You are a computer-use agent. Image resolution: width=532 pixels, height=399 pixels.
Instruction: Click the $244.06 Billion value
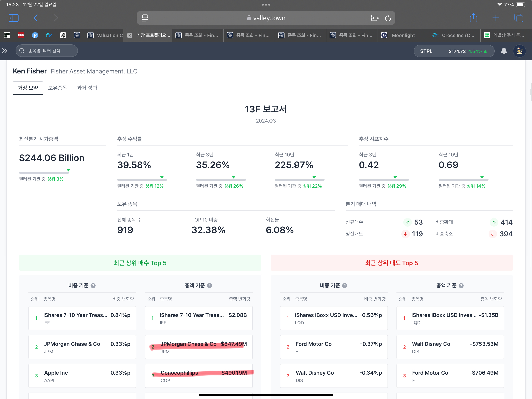52,158
